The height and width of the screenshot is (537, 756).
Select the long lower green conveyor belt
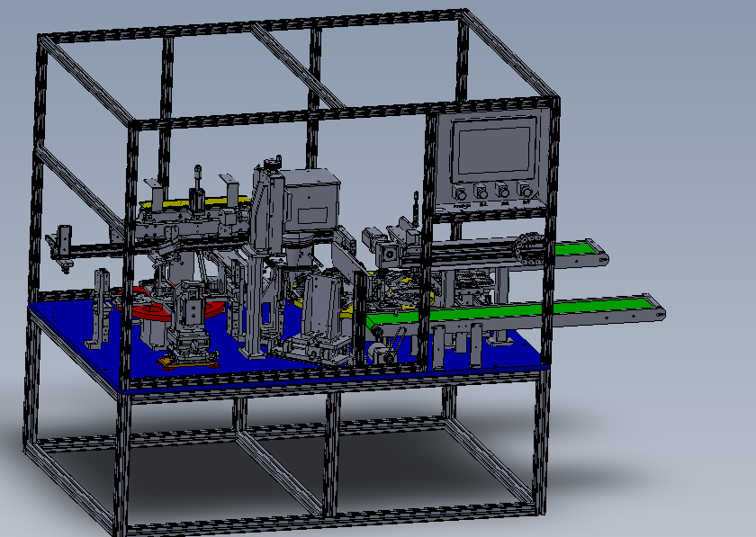coord(511,311)
